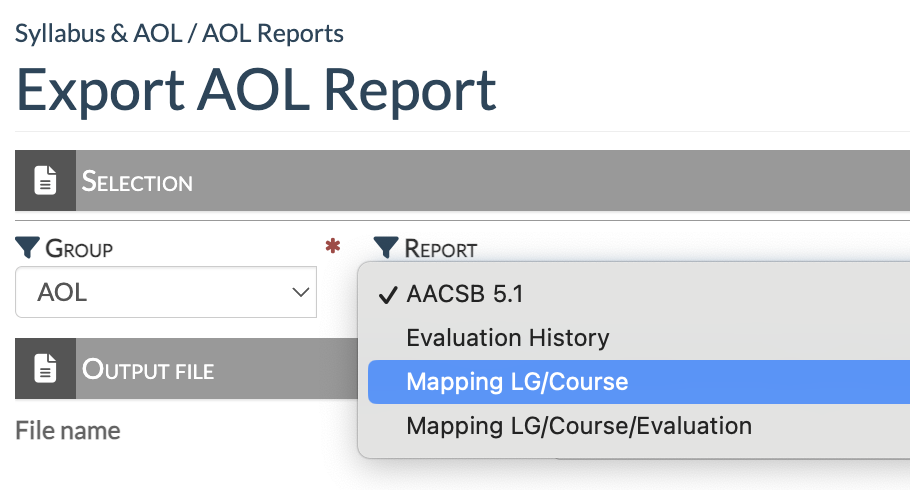Click the red required-field asterisk

(x=333, y=248)
